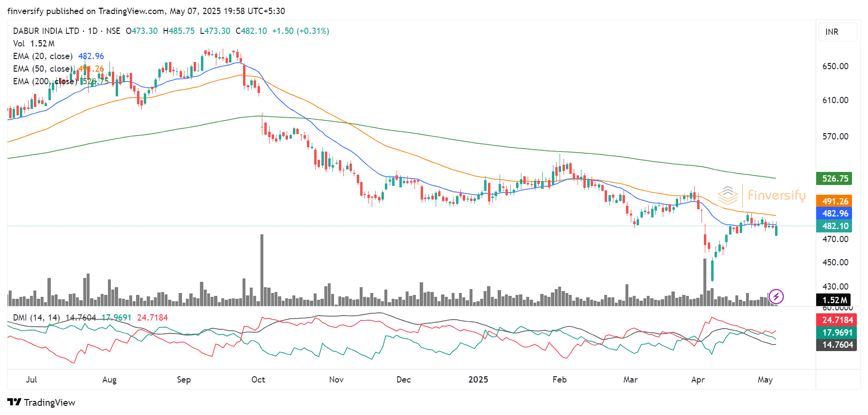Click the Apr label on time axis
Viewport: 868px width, 415px height.
coord(698,380)
